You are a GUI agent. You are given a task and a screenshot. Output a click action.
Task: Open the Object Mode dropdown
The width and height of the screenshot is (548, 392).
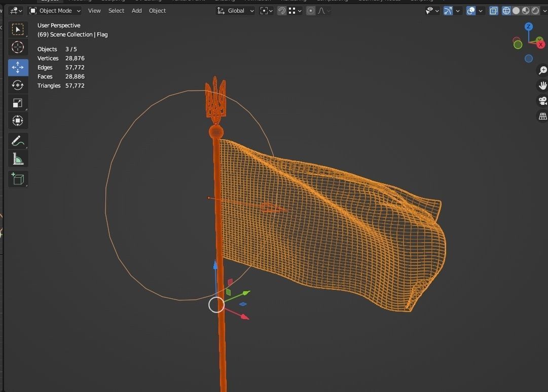pos(55,11)
